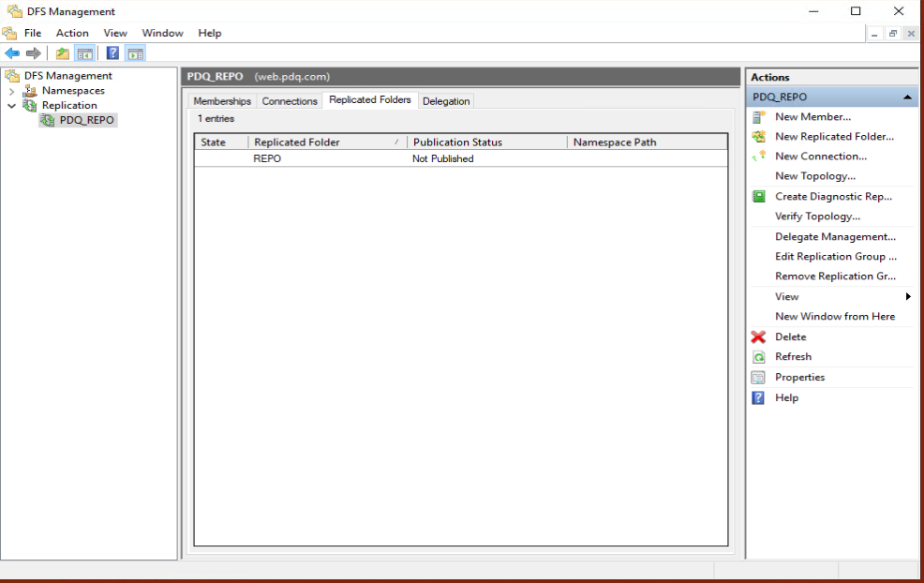Click the Refresh icon in Actions pane
Viewport: 924px width, 583px height.
(x=759, y=356)
